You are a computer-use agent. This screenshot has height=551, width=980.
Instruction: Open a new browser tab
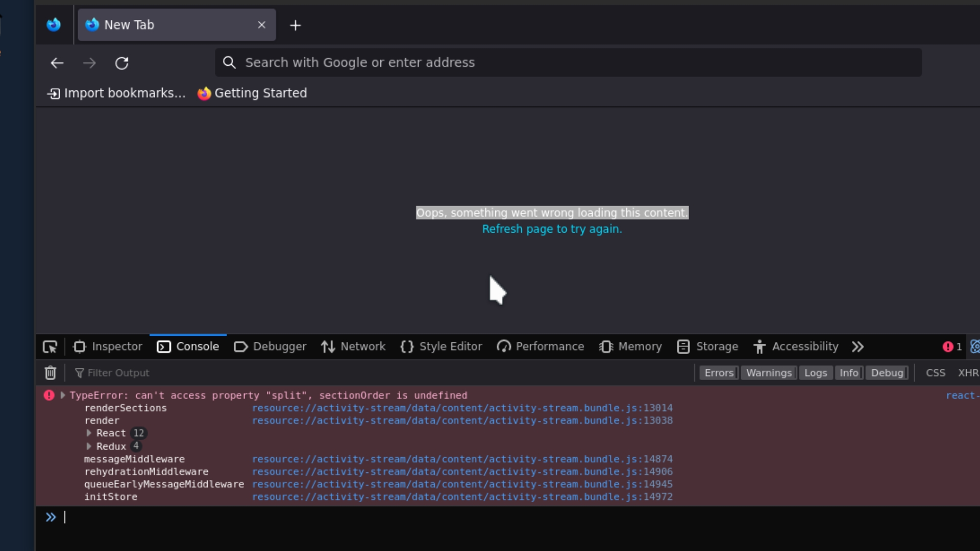(x=296, y=25)
